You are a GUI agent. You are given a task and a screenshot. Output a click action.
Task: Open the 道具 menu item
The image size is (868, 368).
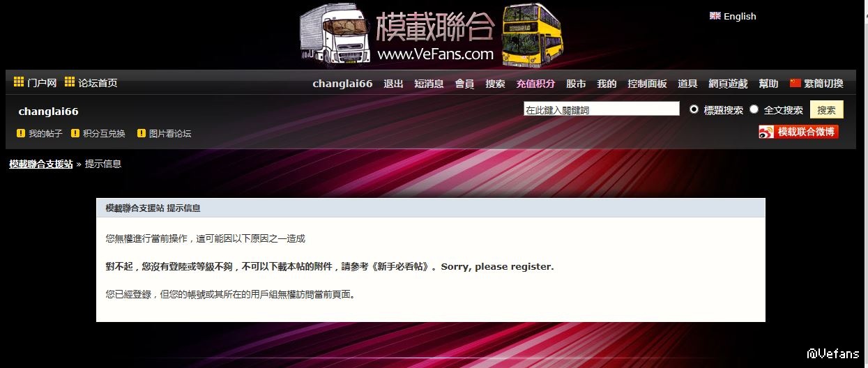click(x=687, y=84)
